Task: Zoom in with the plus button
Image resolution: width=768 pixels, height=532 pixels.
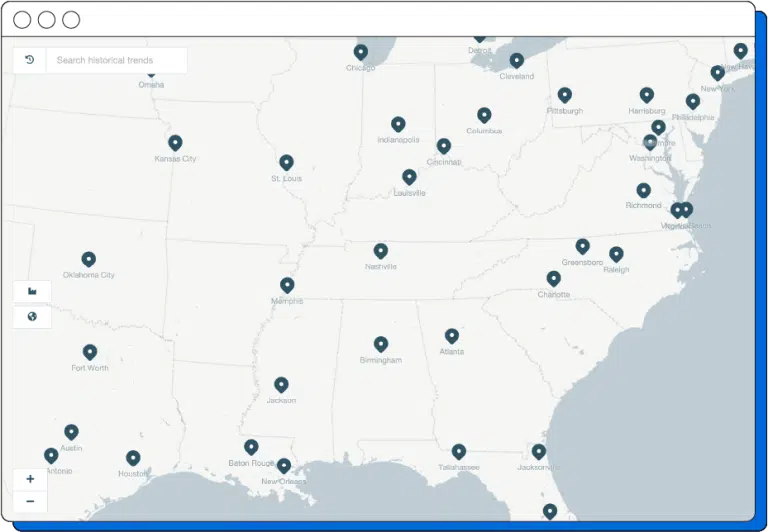Action: (x=30, y=479)
